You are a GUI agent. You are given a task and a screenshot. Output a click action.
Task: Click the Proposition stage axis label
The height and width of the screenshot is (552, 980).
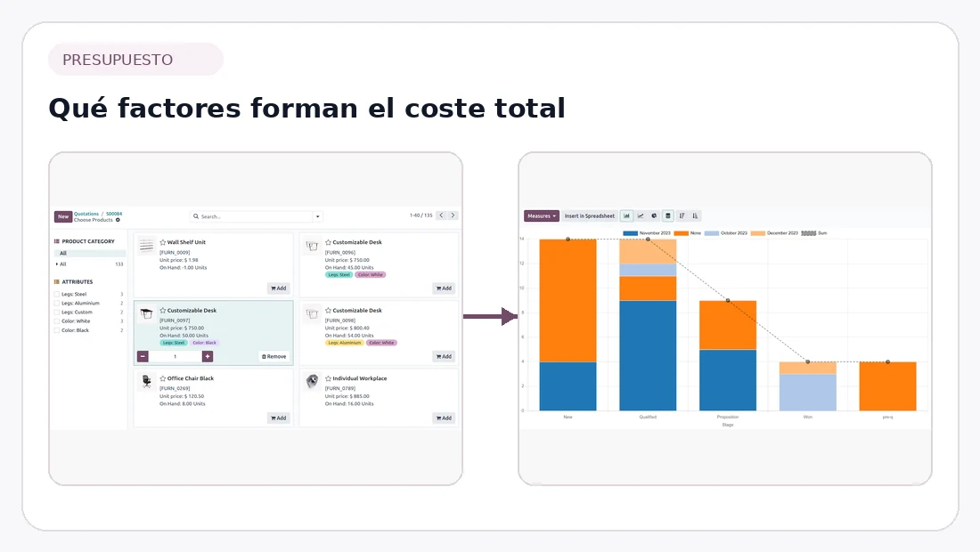[x=728, y=418]
